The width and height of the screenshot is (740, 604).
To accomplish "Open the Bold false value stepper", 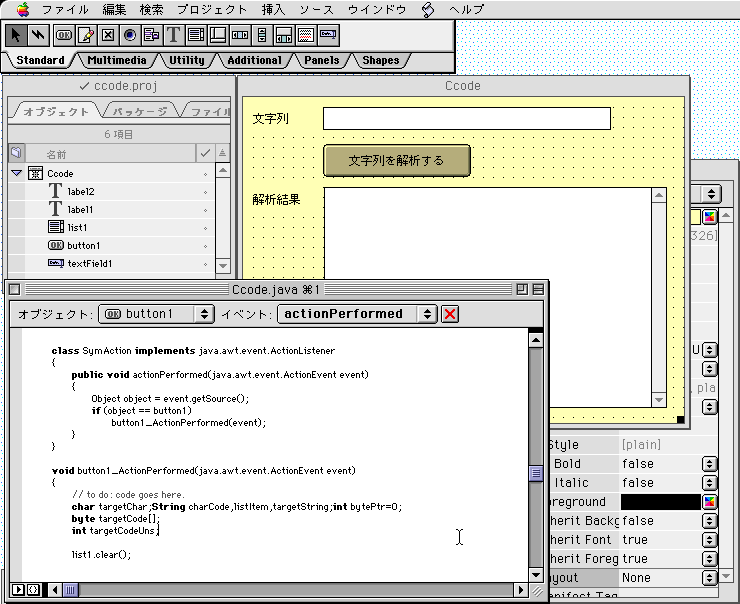I will tap(709, 464).
